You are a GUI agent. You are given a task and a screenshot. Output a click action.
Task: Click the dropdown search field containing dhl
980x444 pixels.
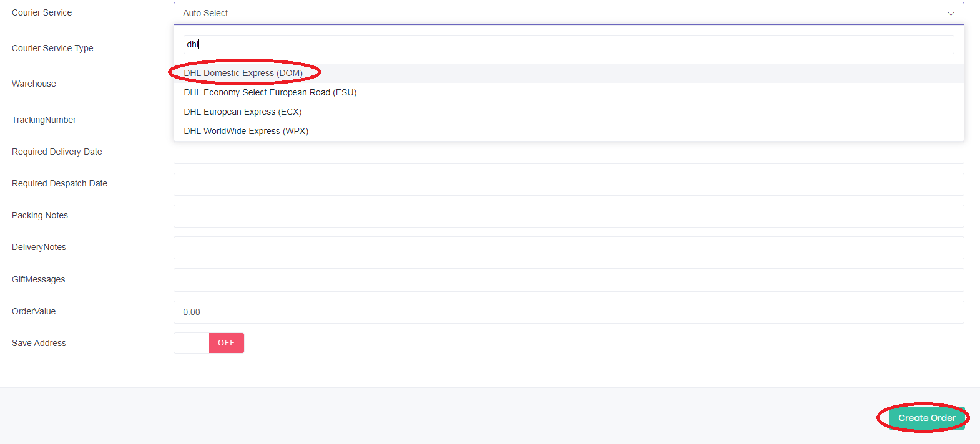(569, 44)
